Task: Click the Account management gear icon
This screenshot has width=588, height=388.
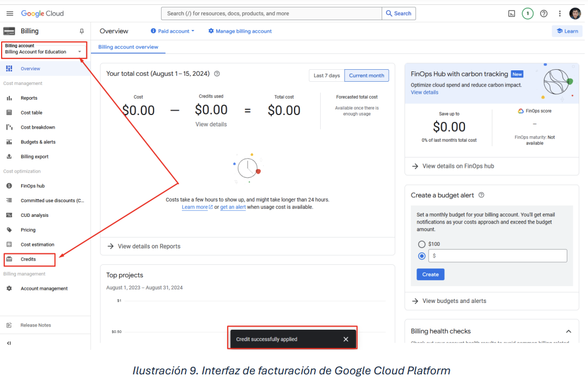Action: coord(9,289)
